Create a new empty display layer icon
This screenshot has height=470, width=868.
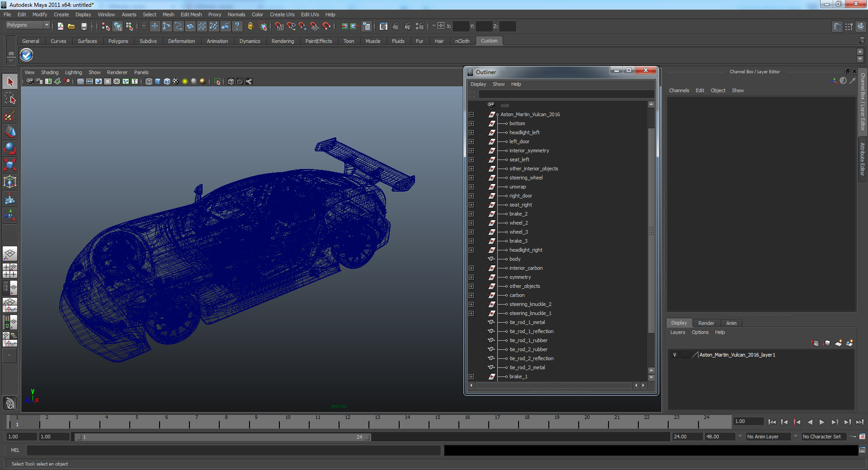click(x=838, y=343)
